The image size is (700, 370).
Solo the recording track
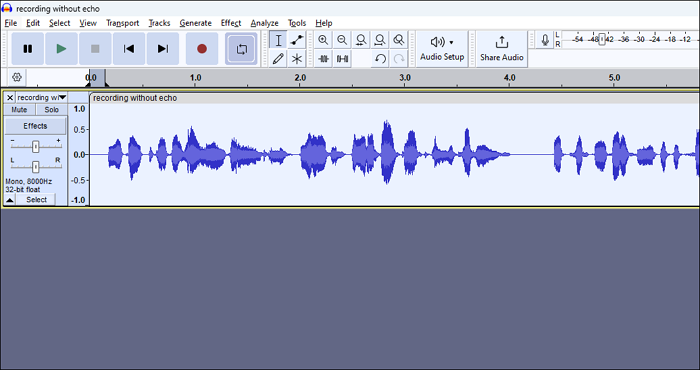tap(51, 110)
